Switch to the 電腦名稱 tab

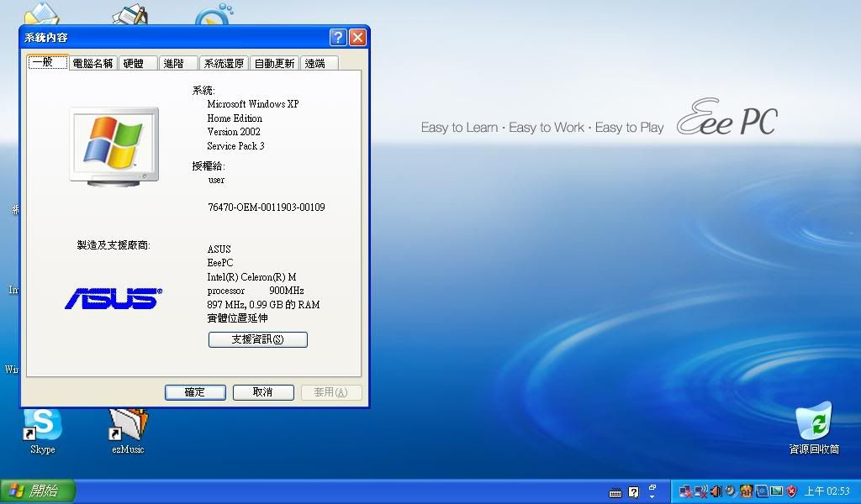coord(92,63)
